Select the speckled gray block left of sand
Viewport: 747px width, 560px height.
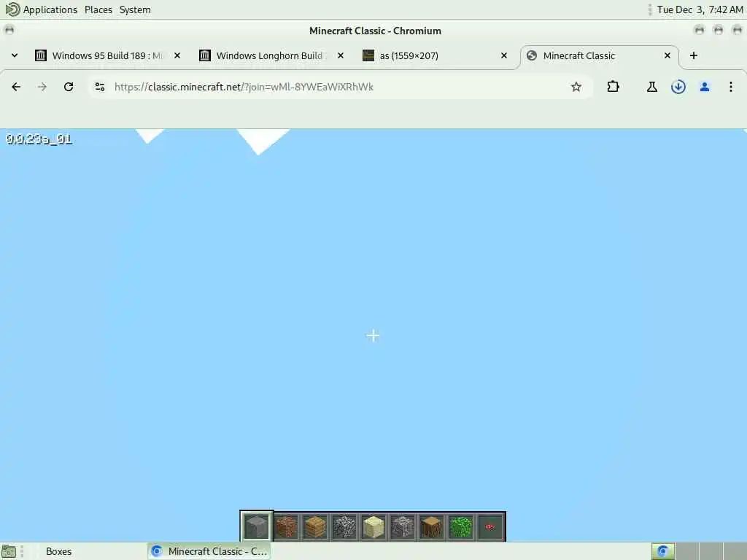[x=344, y=526]
